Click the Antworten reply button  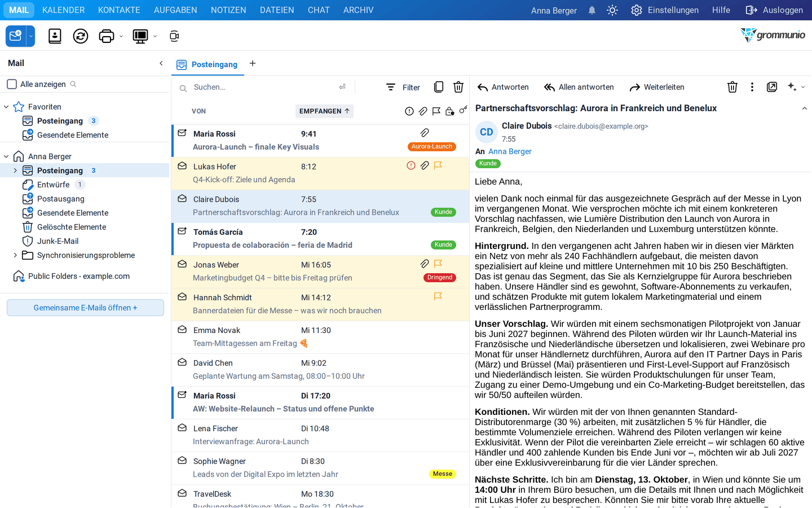click(503, 87)
